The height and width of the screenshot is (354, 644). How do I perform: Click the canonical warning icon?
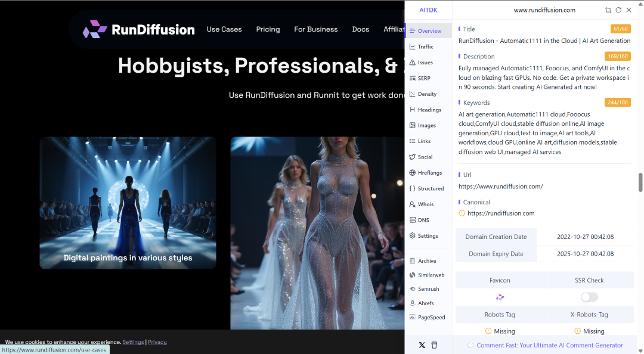click(462, 213)
